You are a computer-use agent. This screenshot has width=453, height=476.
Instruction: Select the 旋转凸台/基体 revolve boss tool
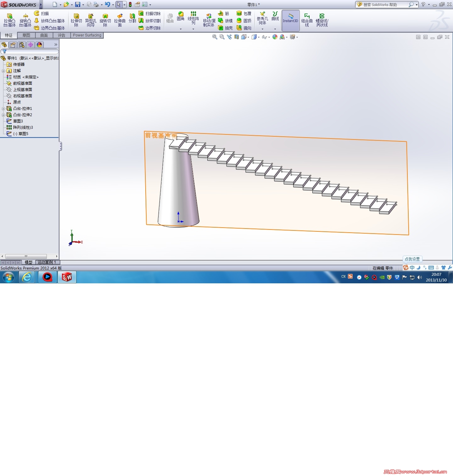pyautogui.click(x=25, y=20)
